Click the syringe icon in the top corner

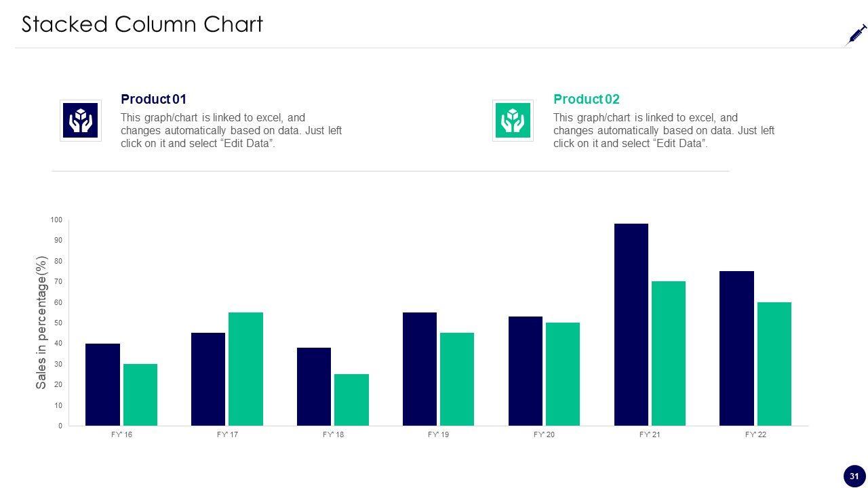click(x=856, y=34)
